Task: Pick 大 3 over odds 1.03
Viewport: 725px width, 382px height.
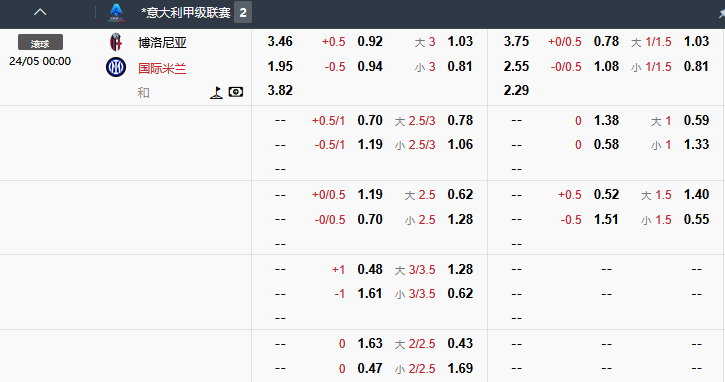Action: (x=460, y=42)
